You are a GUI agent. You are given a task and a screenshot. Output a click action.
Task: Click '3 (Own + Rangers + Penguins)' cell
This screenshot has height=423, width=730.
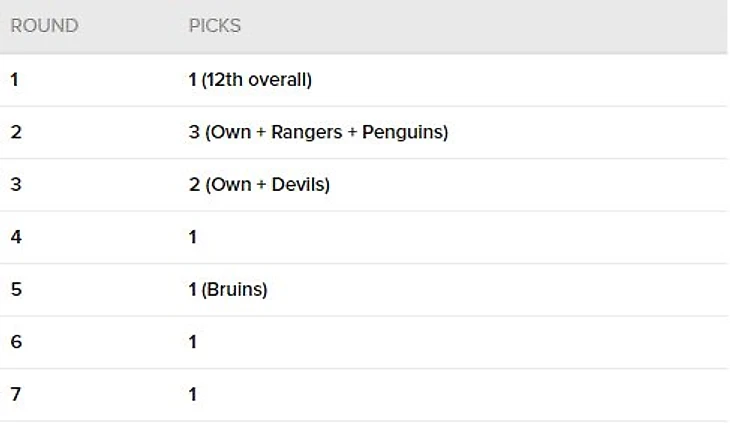pos(318,132)
